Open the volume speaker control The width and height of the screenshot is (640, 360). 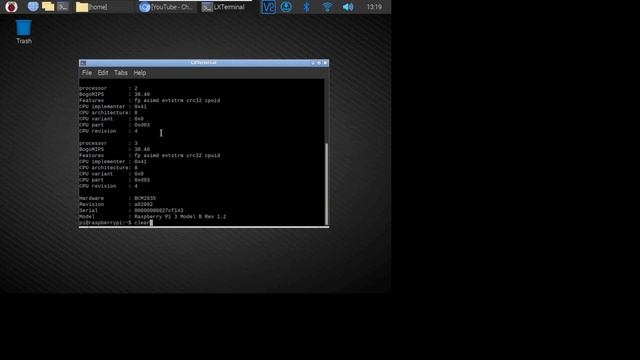pyautogui.click(x=348, y=7)
